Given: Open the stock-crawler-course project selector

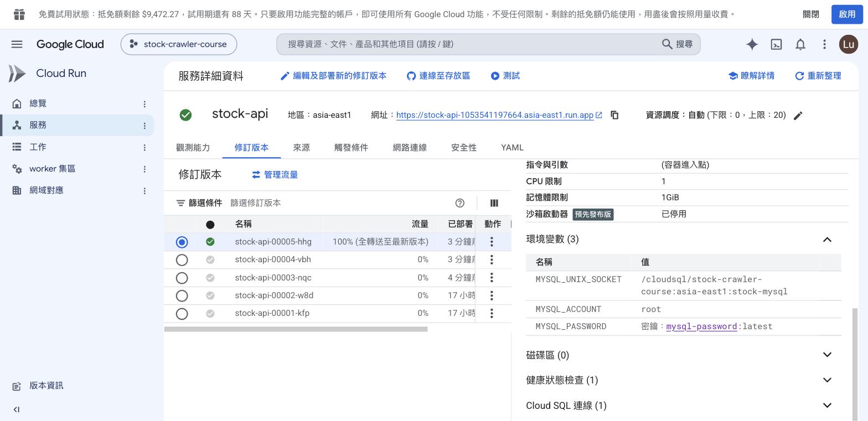Looking at the screenshot, I should pyautogui.click(x=179, y=44).
